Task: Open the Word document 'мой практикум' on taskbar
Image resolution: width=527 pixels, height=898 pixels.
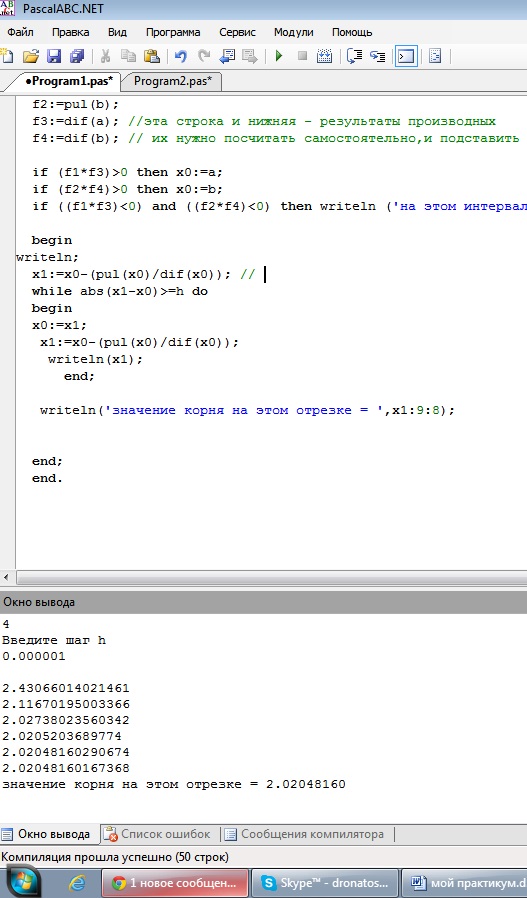Action: (x=464, y=883)
